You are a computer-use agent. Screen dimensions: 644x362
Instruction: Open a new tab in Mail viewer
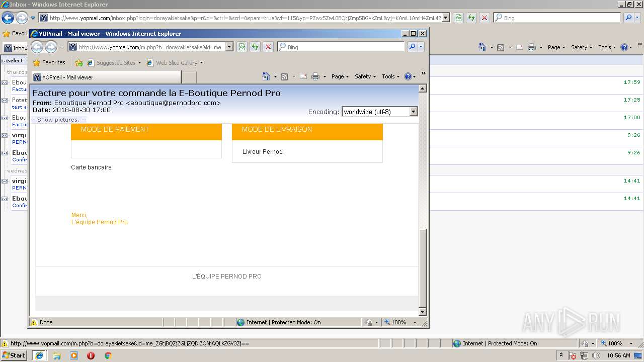click(189, 77)
